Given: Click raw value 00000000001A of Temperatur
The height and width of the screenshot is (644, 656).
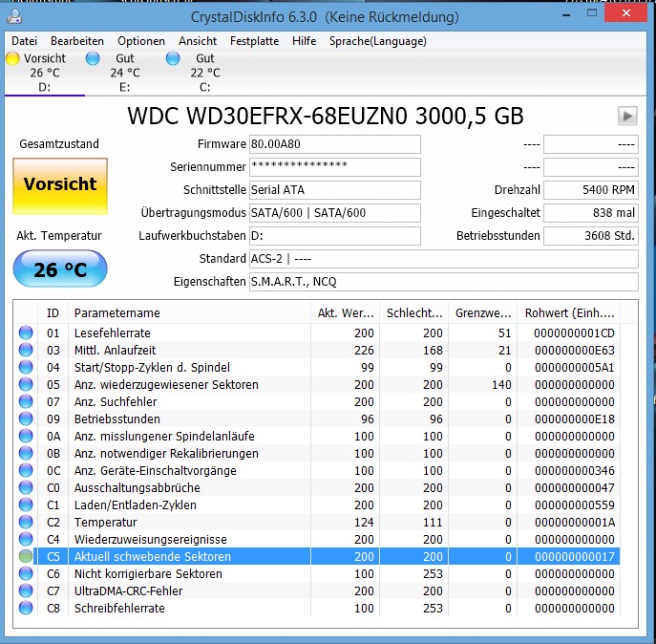Looking at the screenshot, I should coord(575,522).
